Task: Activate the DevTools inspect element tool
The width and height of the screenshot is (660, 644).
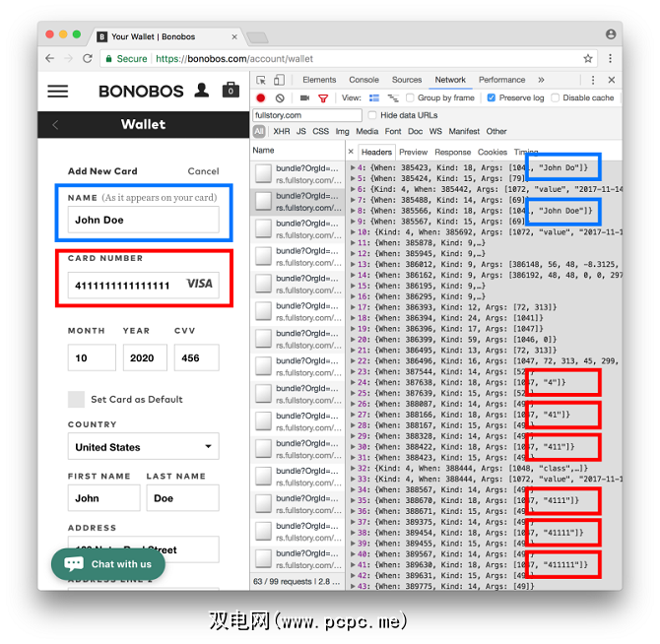Action: pos(261,80)
